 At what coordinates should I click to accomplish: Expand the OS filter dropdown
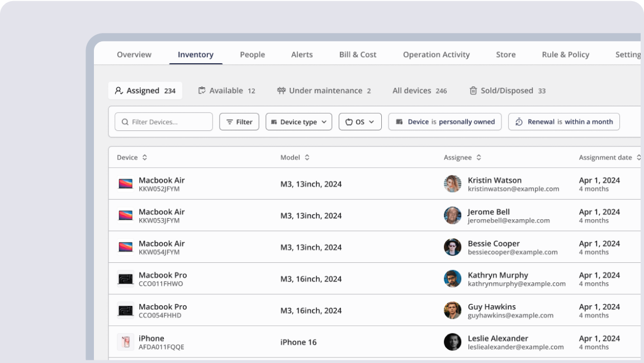[x=360, y=122]
